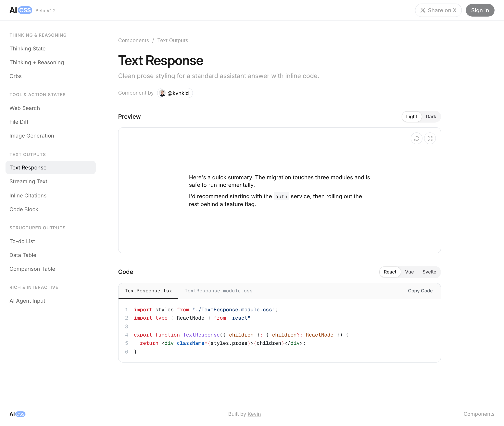The image size is (504, 426).
Task: Click the bold word 'three' in preview
Action: click(322, 177)
